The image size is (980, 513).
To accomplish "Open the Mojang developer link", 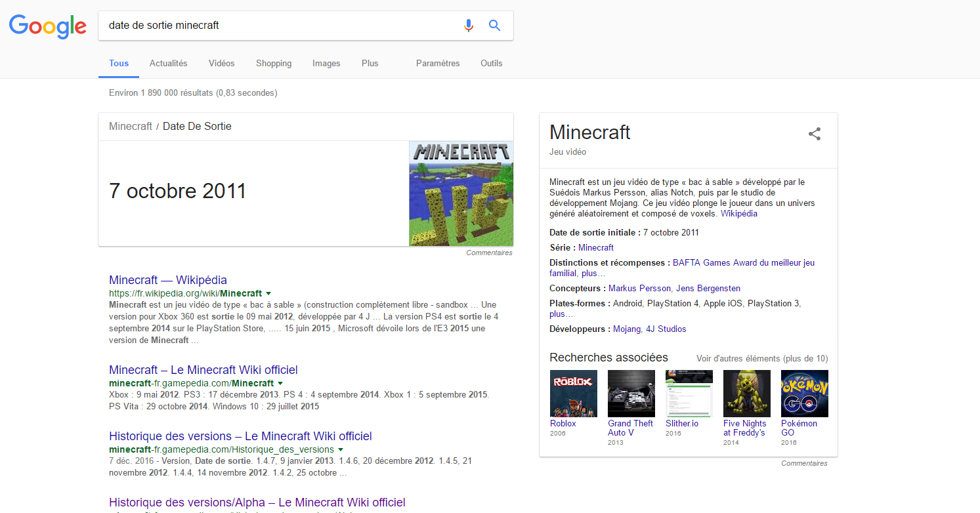I will point(627,329).
